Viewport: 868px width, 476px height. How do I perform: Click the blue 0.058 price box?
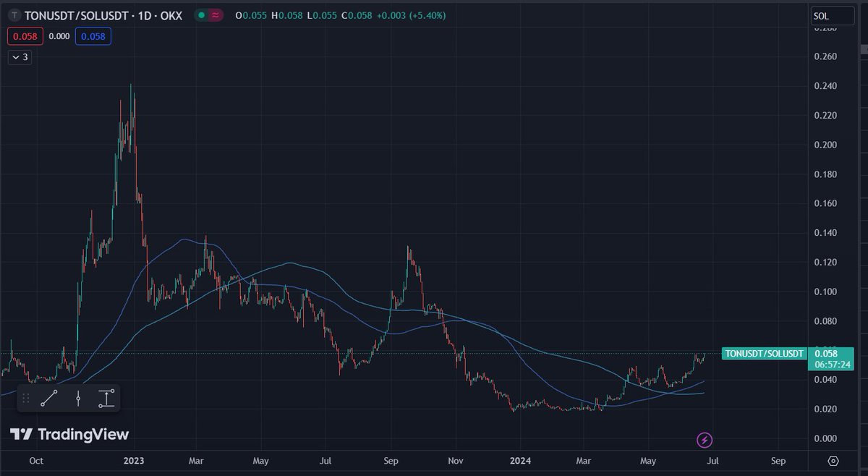coord(93,35)
